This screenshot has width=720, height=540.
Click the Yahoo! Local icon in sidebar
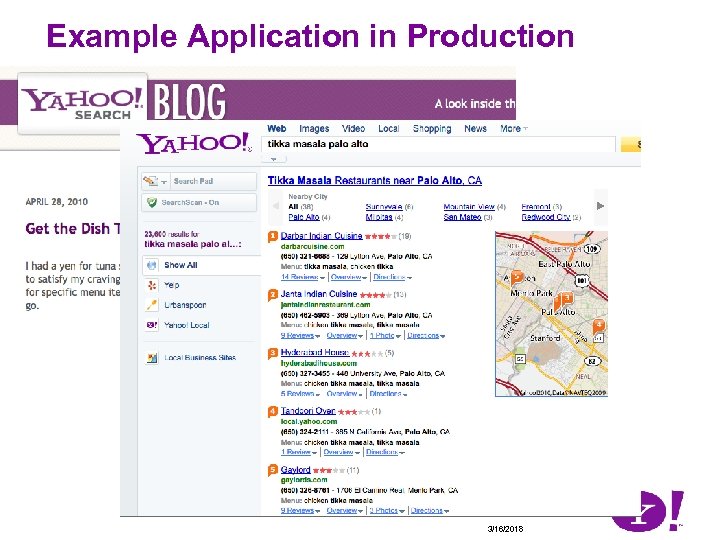152,325
